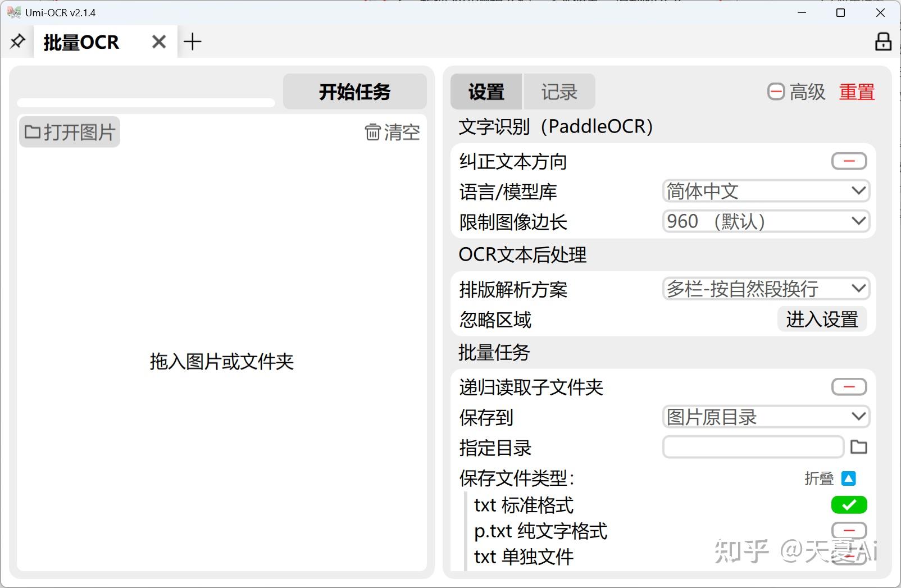
Task: Browse for a directory with the folder icon
Action: pos(859,447)
